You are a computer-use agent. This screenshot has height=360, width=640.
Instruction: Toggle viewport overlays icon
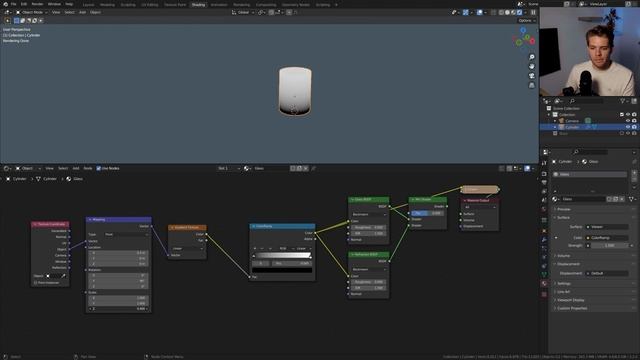click(480, 12)
